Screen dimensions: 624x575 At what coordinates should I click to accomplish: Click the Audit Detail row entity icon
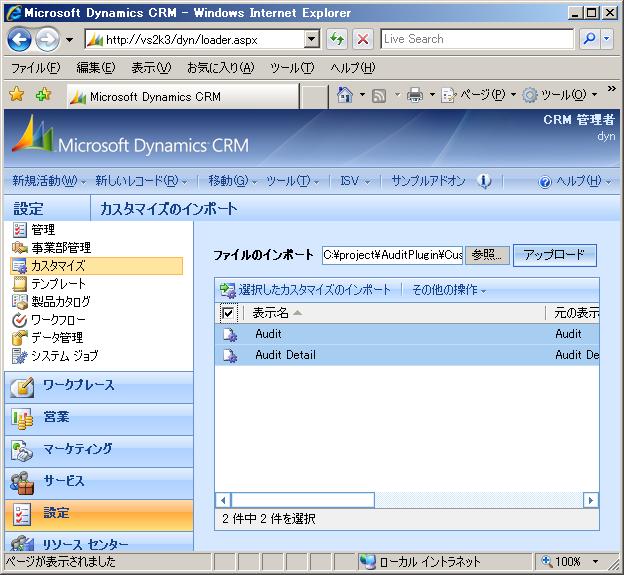click(x=230, y=355)
